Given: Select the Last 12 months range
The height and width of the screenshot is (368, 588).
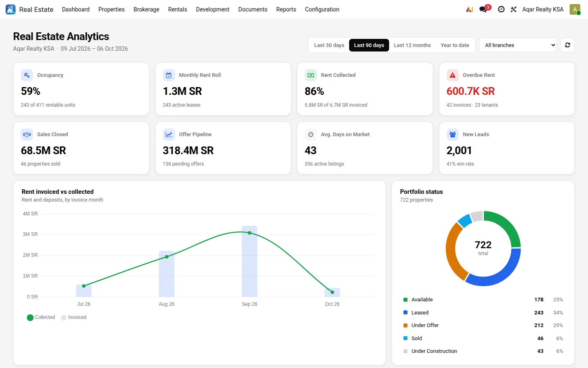Looking at the screenshot, I should coord(412,45).
